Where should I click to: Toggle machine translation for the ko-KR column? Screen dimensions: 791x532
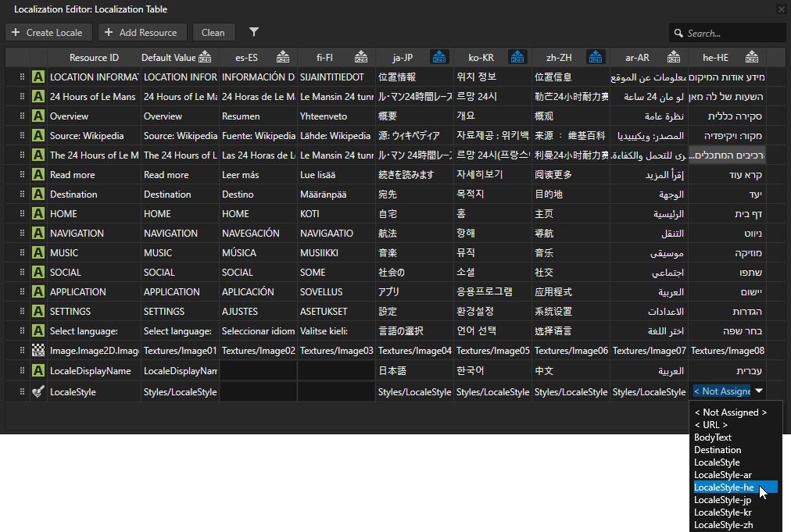[517, 57]
